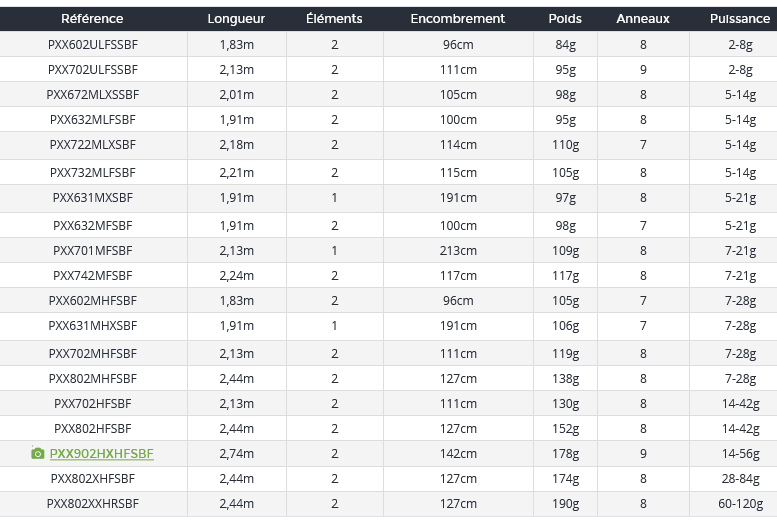Click the Anneaux column header

point(643,19)
